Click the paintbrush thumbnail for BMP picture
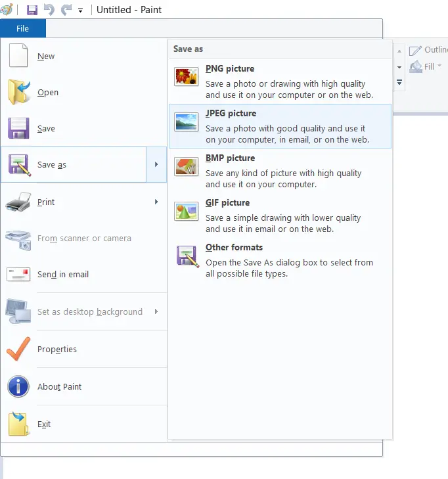Image resolution: width=448 pixels, height=479 pixels. point(187,166)
